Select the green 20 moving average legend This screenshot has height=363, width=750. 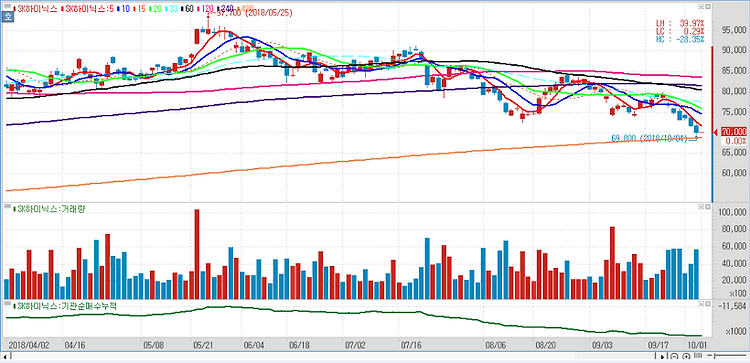coord(155,9)
